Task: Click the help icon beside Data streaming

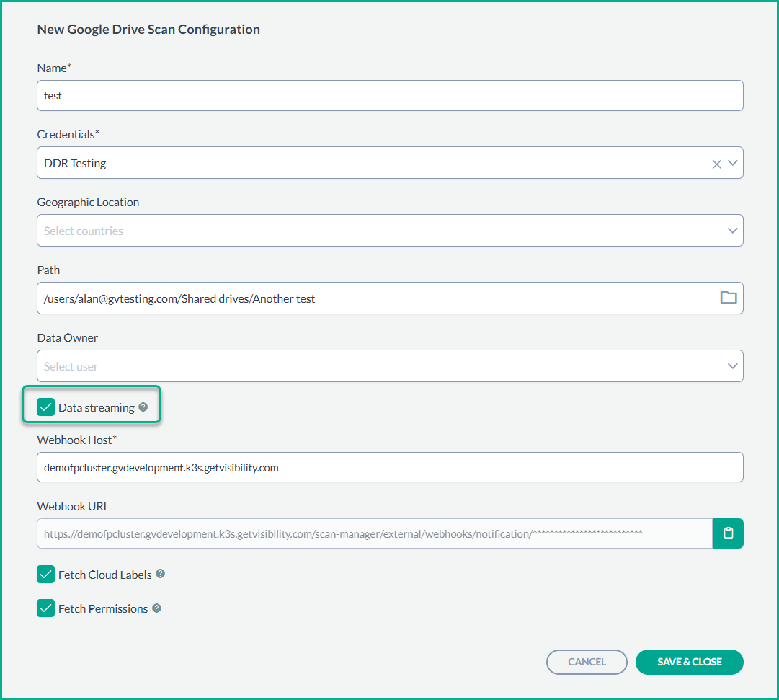Action: click(143, 407)
